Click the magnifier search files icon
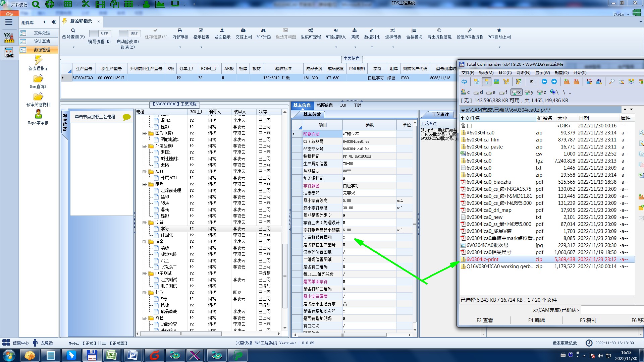 612,81
